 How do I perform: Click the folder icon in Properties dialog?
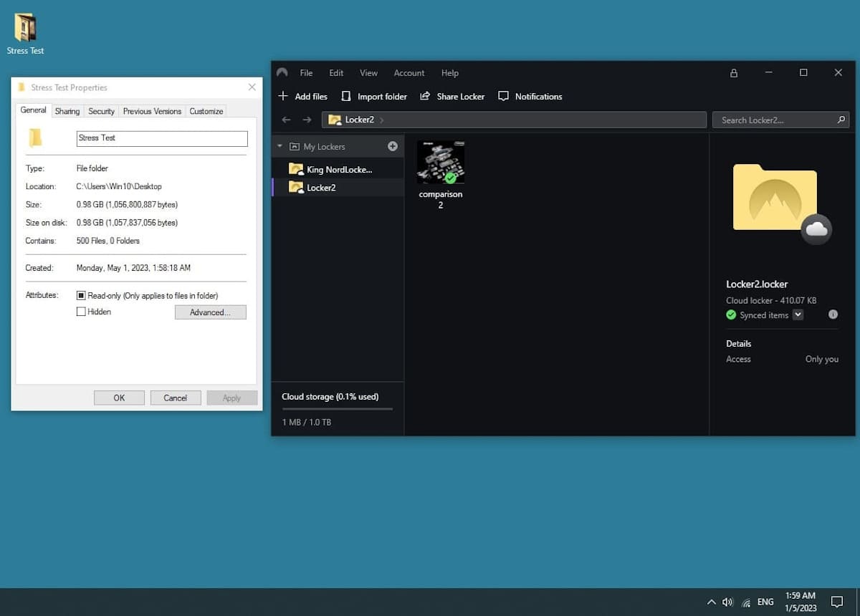pos(35,138)
